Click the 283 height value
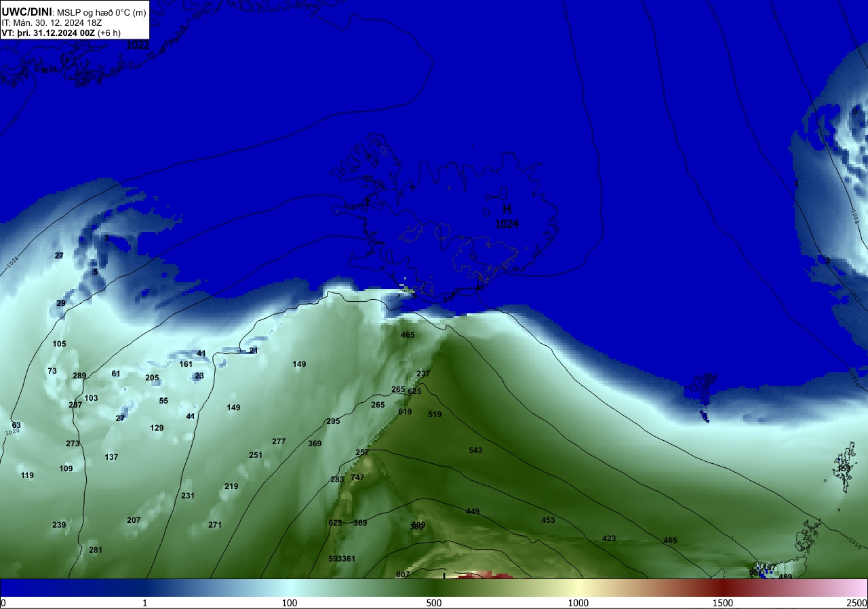Screen dimensions: 868x609 pyautogui.click(x=337, y=479)
